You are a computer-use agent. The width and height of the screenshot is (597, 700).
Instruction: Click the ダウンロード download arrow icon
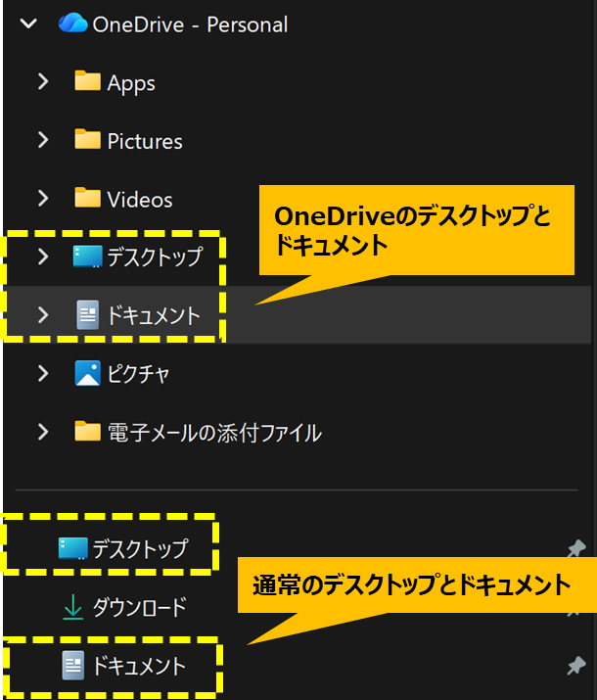tap(73, 608)
